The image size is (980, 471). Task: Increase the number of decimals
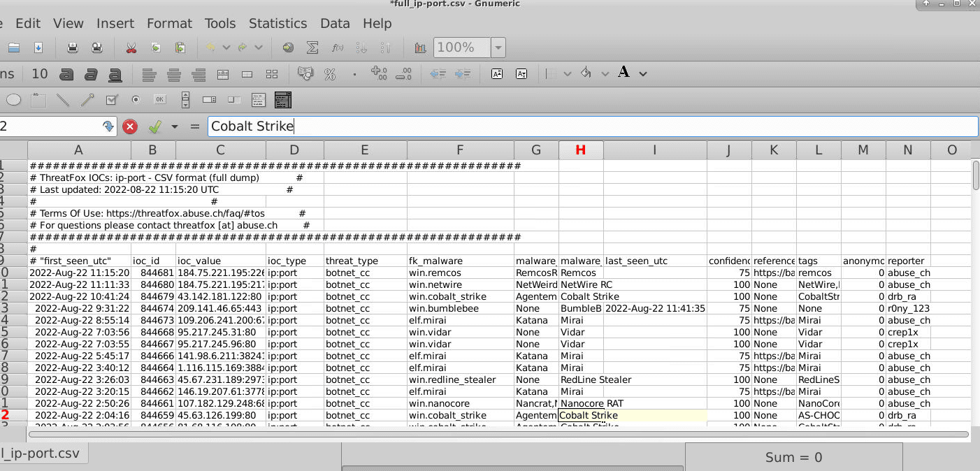(x=379, y=73)
